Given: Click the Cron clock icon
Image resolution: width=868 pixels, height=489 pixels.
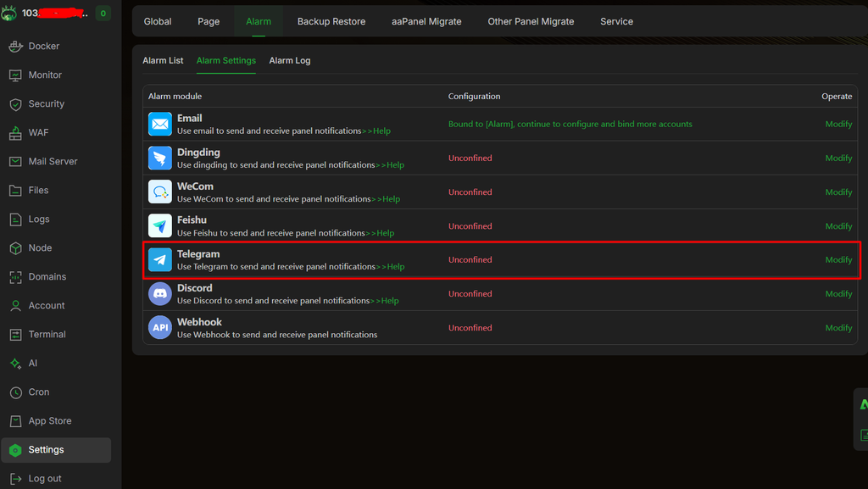Looking at the screenshot, I should (x=15, y=392).
